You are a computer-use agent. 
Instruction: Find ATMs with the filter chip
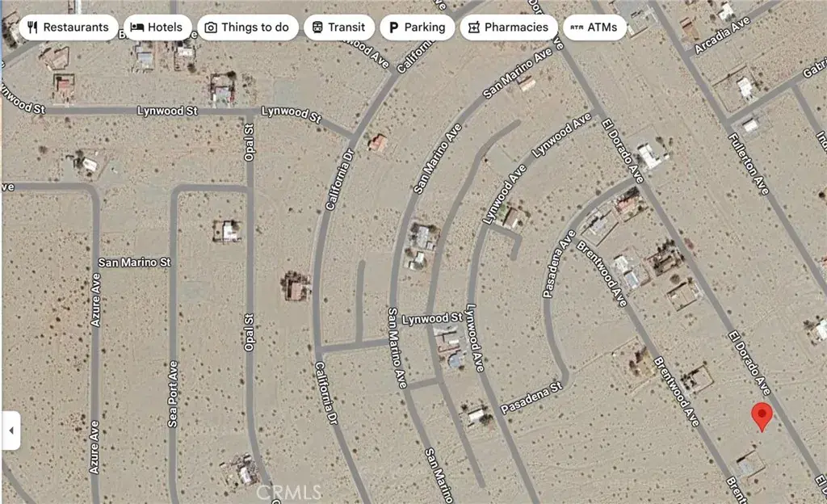(595, 27)
